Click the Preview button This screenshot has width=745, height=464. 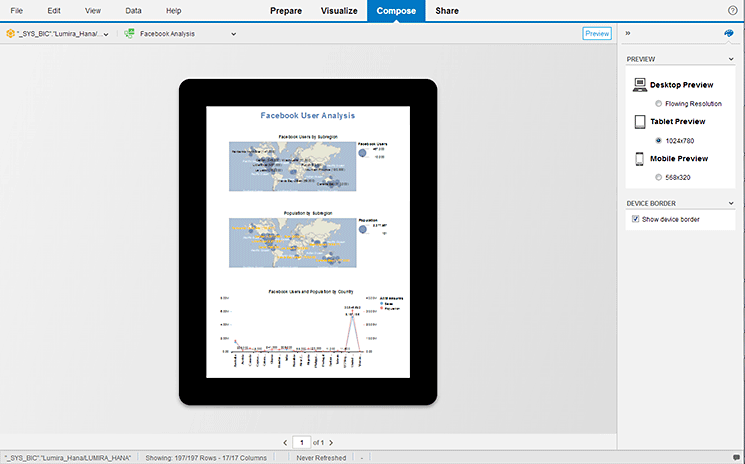pyautogui.click(x=597, y=34)
